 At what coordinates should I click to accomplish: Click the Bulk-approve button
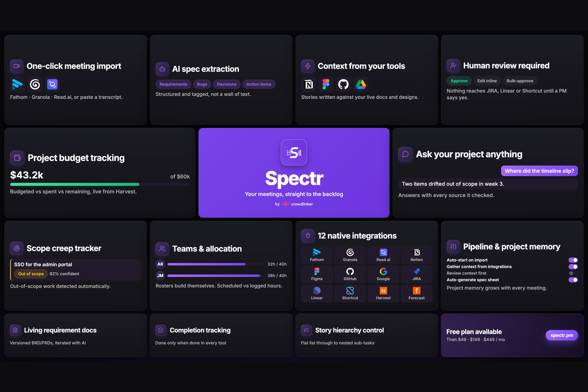(x=520, y=81)
